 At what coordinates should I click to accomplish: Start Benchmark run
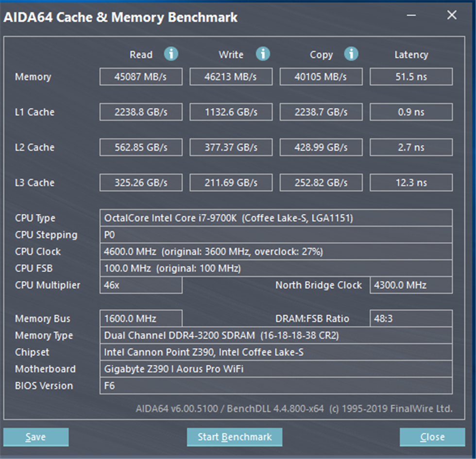[234, 437]
